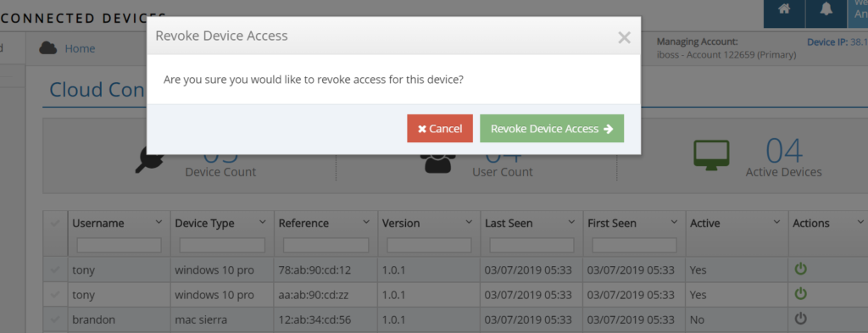
Task: Open the Version column dropdown arrow
Action: (x=469, y=222)
